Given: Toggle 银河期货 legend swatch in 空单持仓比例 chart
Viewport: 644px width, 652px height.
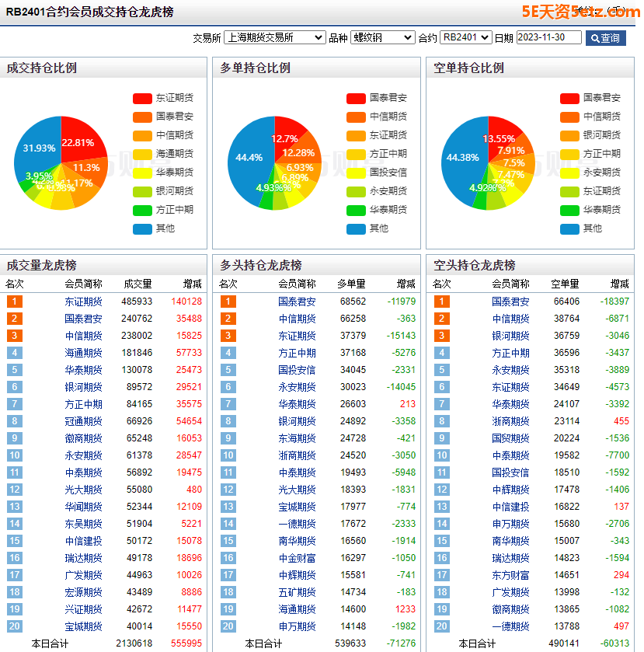Looking at the screenshot, I should click(x=569, y=136).
